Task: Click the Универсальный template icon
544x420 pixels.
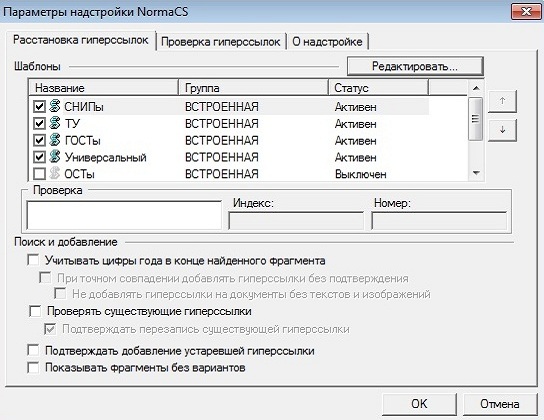Action: pos(54,156)
